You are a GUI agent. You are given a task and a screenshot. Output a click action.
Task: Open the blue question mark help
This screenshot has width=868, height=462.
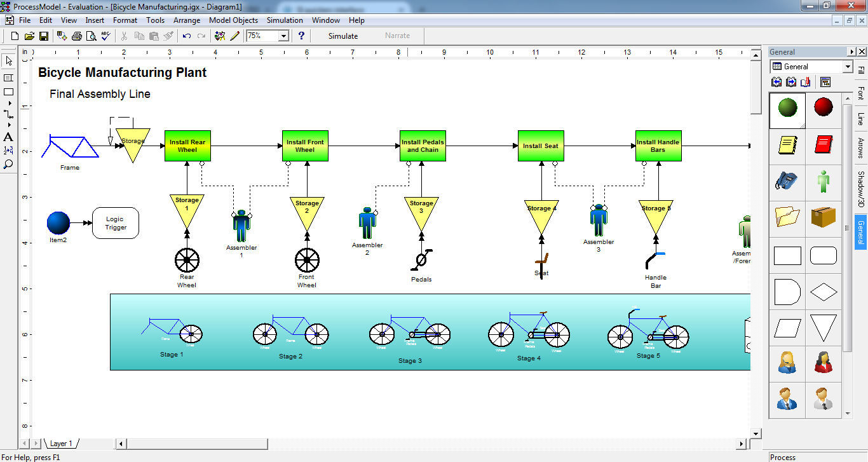coord(301,36)
